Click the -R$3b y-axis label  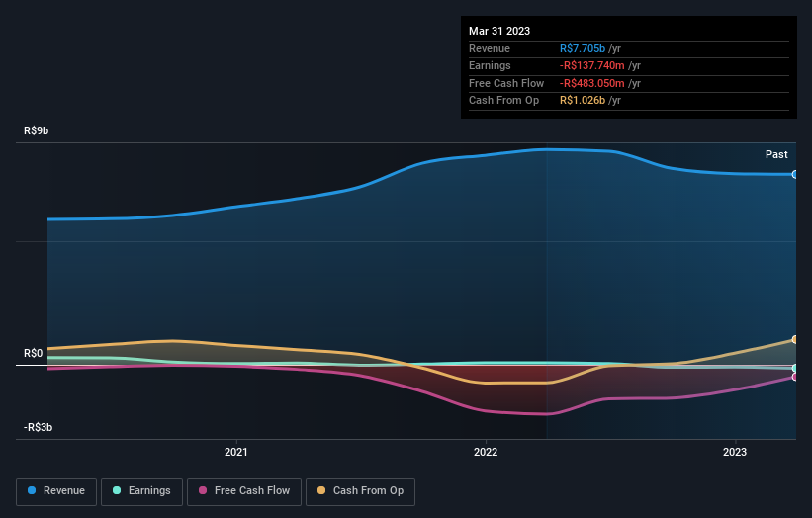(x=38, y=427)
